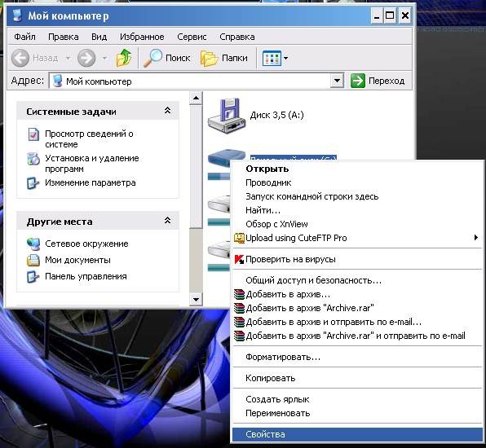
Task: Click the CuteFTP Pro smiley icon
Action: [x=239, y=238]
